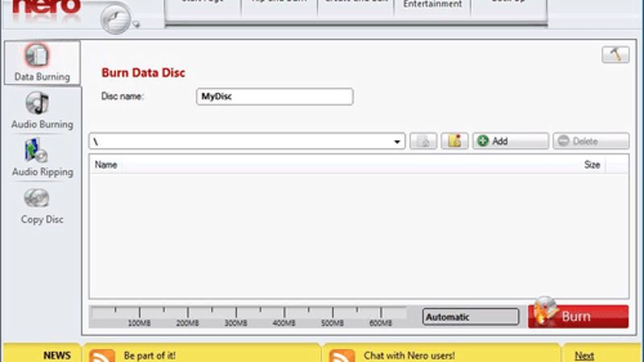Click into the Disc name field MyDisc
The image size is (644, 362).
coord(275,97)
